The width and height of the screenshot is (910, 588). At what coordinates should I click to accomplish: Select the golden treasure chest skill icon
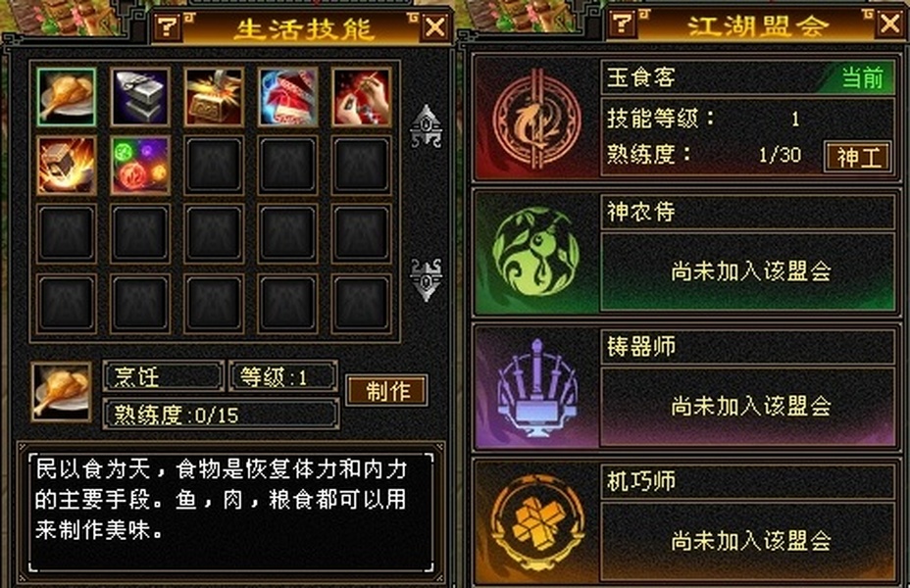214,97
